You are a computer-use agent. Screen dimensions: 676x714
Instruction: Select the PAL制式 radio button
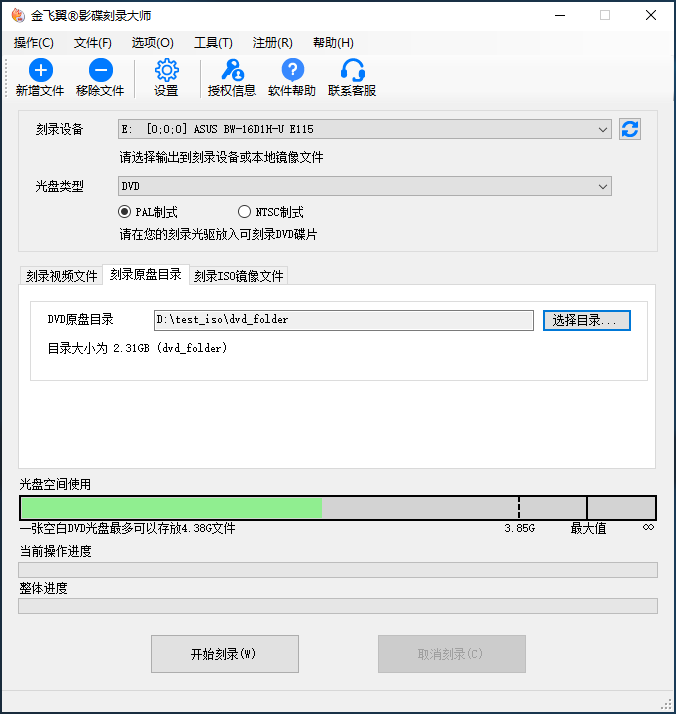125,212
